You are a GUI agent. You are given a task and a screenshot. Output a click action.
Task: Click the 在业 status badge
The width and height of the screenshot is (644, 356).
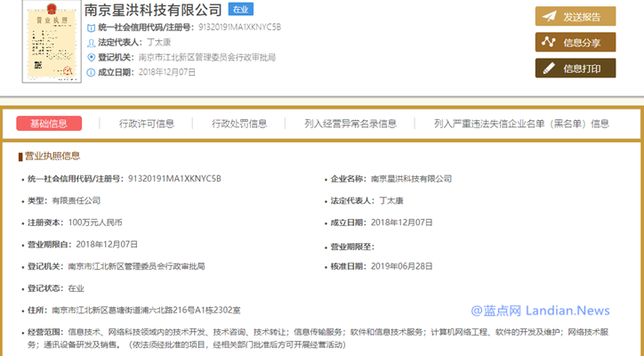240,10
